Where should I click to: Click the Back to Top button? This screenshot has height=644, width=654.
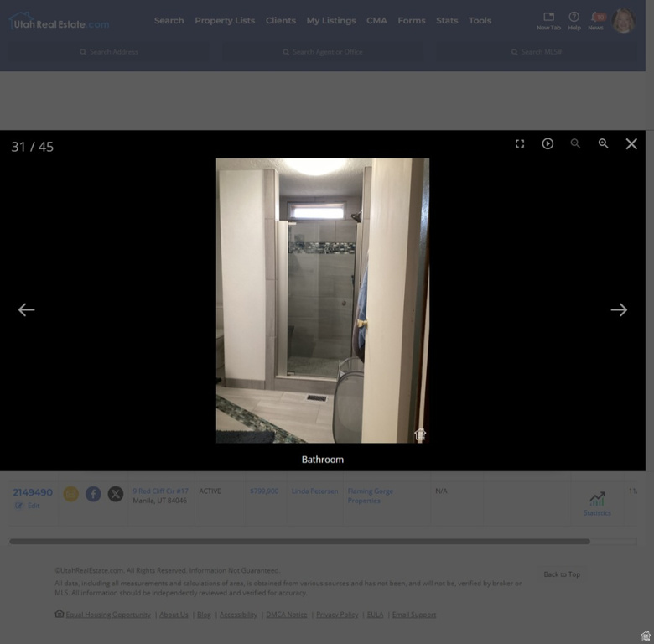(x=561, y=574)
